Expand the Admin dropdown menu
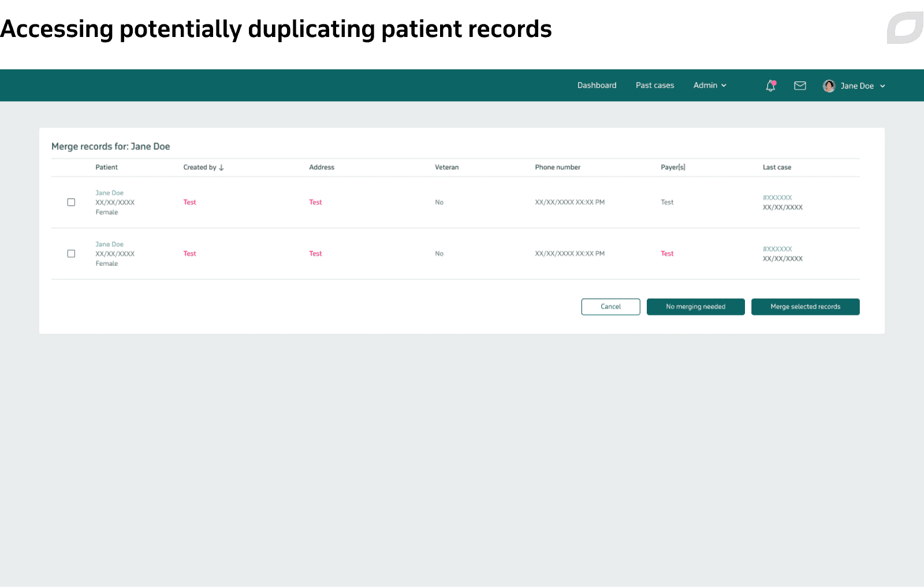The height and width of the screenshot is (587, 924). coord(710,86)
